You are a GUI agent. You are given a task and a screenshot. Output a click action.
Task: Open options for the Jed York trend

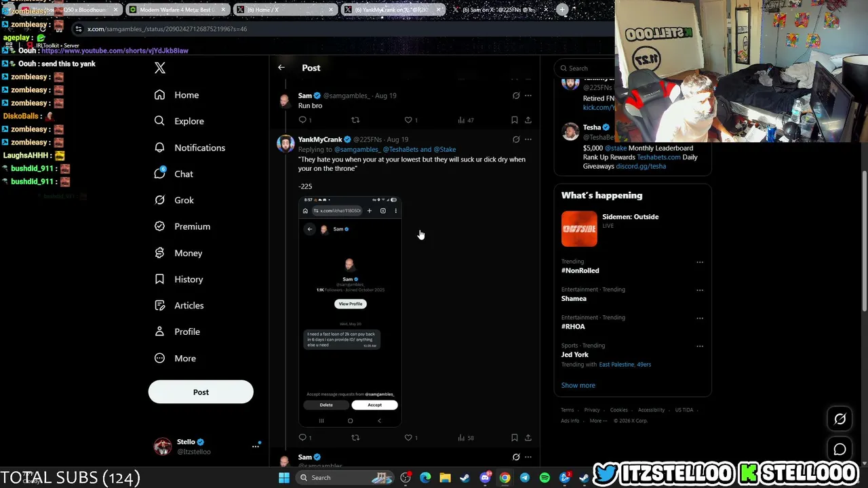700,346
